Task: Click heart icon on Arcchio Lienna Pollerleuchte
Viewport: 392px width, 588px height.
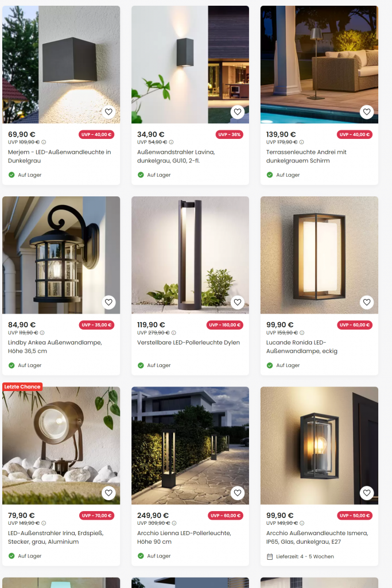Action: point(238,493)
